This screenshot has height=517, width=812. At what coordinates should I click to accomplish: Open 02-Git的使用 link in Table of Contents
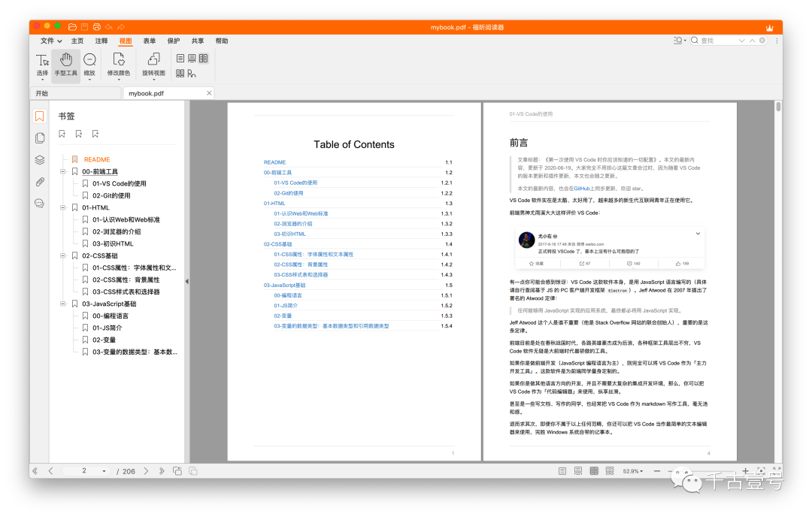coord(289,193)
